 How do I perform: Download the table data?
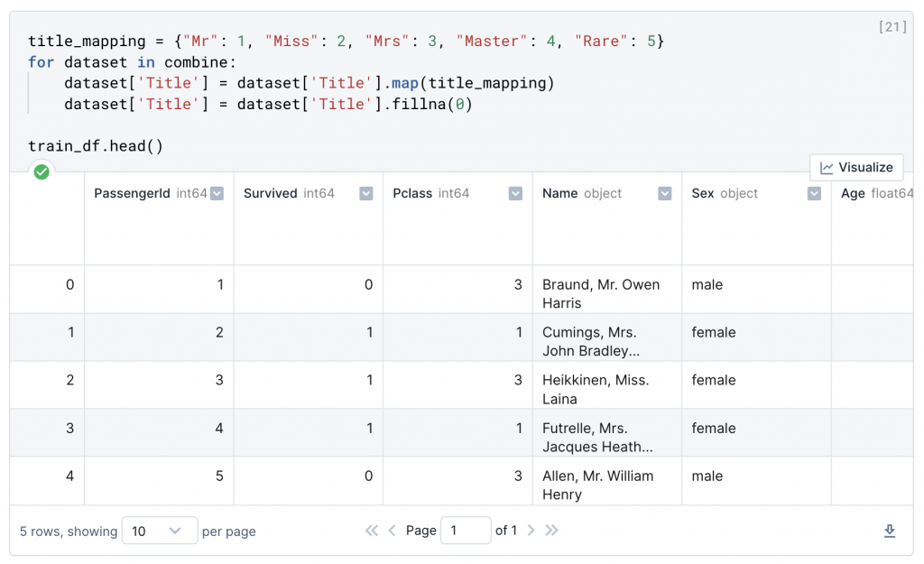(x=890, y=531)
